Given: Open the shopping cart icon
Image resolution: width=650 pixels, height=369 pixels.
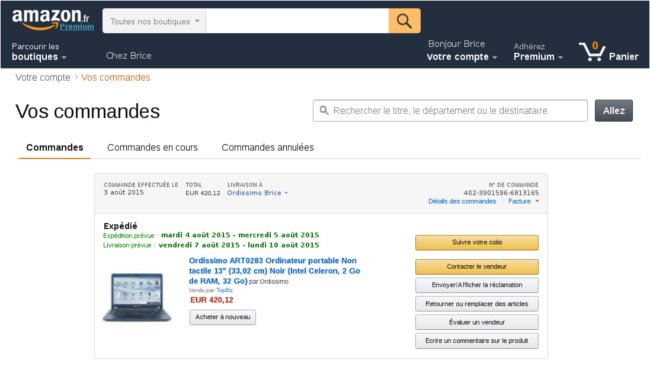Looking at the screenshot, I should tap(592, 51).
